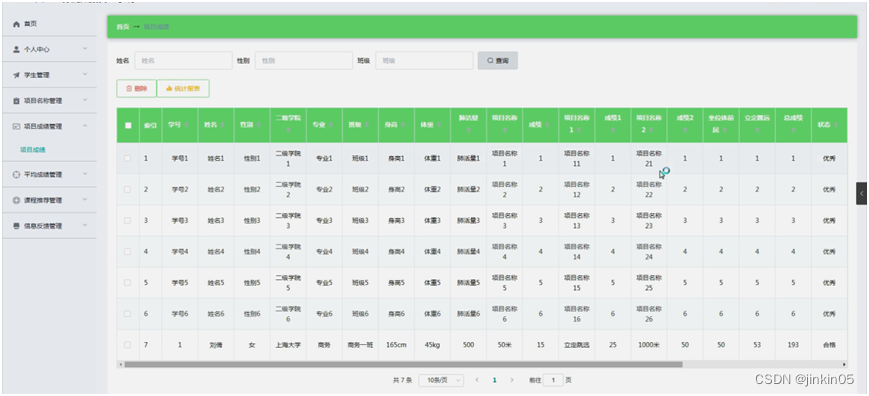The width and height of the screenshot is (869, 396).
Task: Open the 10条/页 page size dropdown
Action: coord(442,380)
